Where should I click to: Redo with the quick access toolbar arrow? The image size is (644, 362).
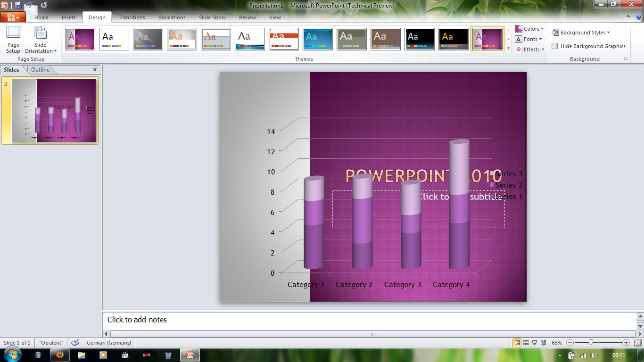tap(44, 5)
